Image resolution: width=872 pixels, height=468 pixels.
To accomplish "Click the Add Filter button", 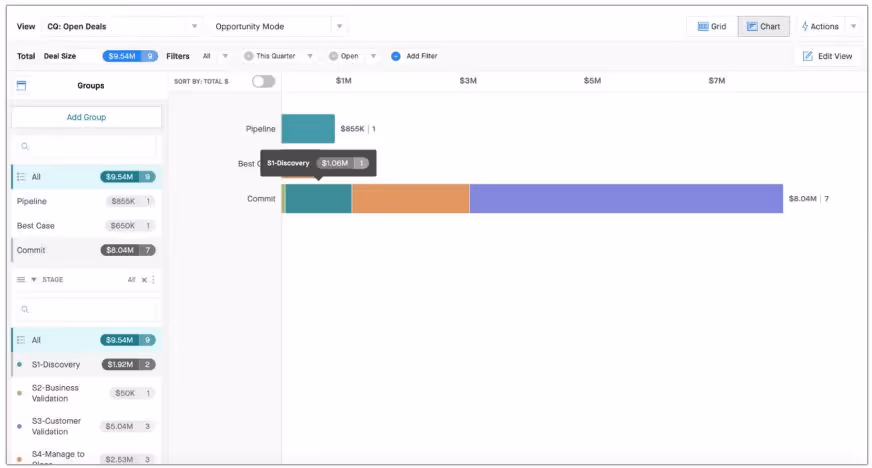I will point(414,56).
